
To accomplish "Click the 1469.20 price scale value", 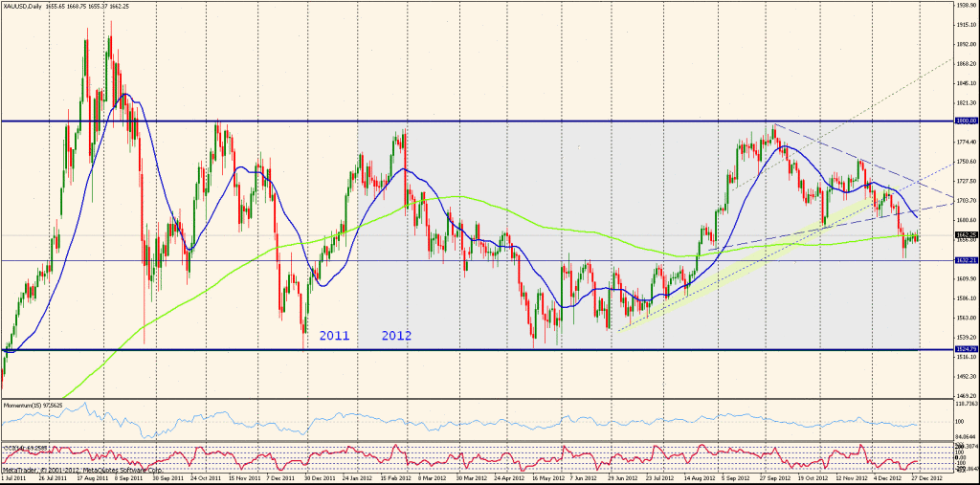I will 965,395.
